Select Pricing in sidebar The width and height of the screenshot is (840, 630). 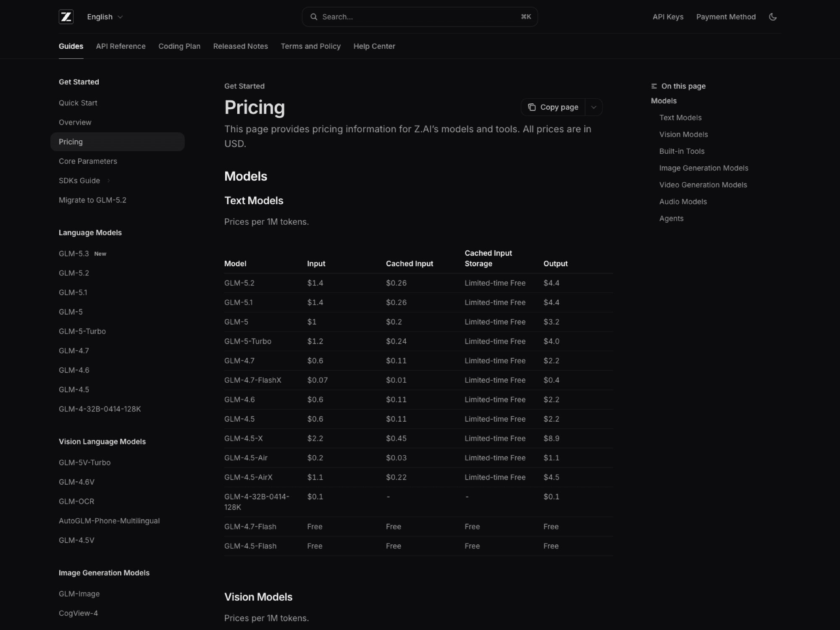point(117,142)
